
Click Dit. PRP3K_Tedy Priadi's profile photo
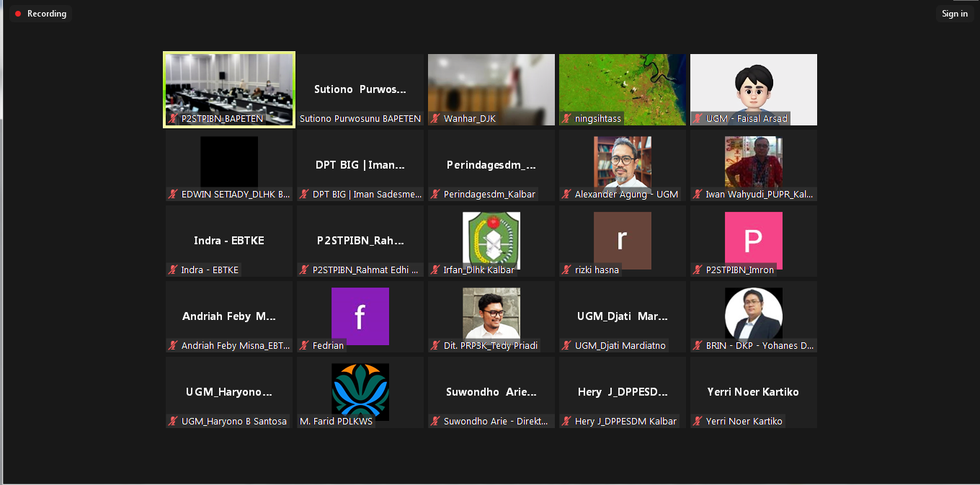click(x=491, y=313)
